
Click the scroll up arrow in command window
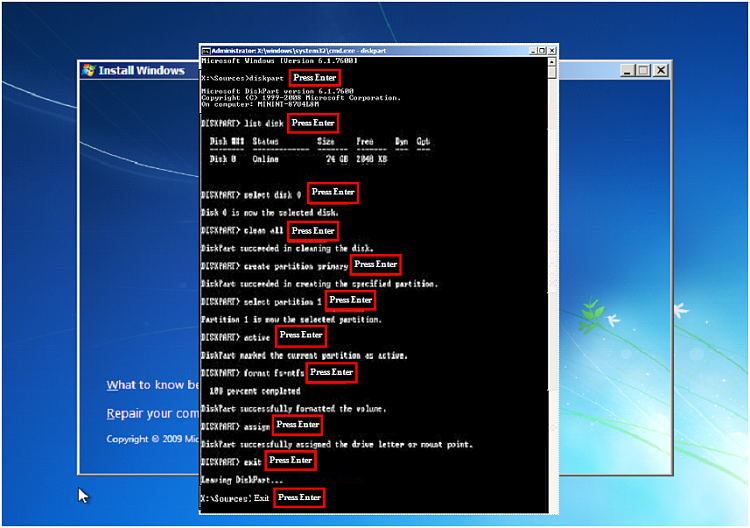551,62
